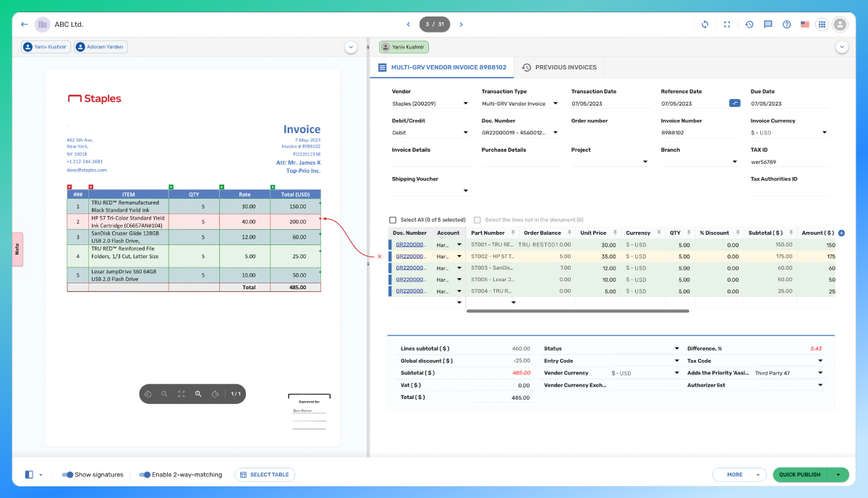Click the refresh sync icon in top bar
Screen dimensions: 868x498
[x=705, y=25]
